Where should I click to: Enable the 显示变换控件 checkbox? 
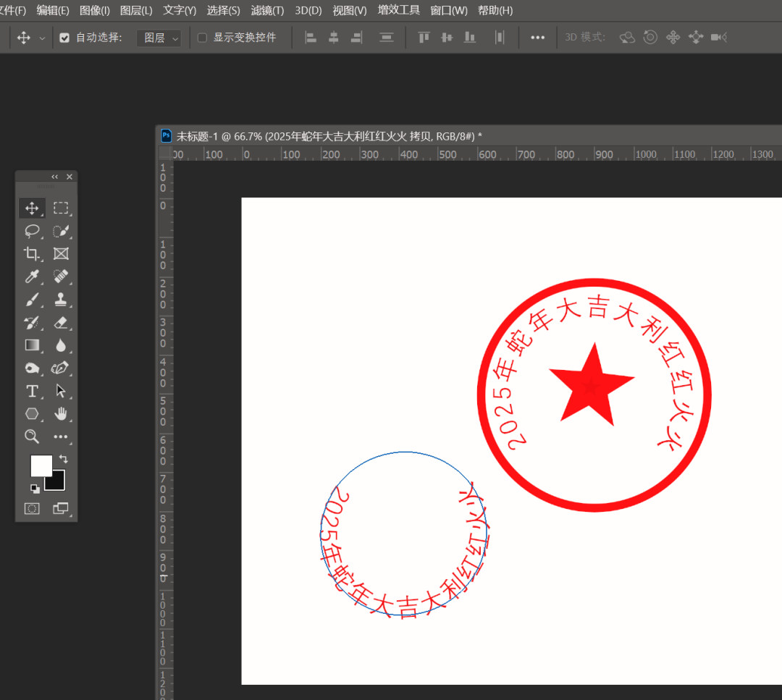click(202, 38)
